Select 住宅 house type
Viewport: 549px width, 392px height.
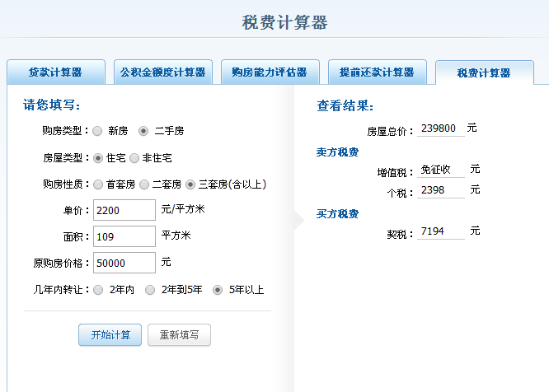[98, 157]
